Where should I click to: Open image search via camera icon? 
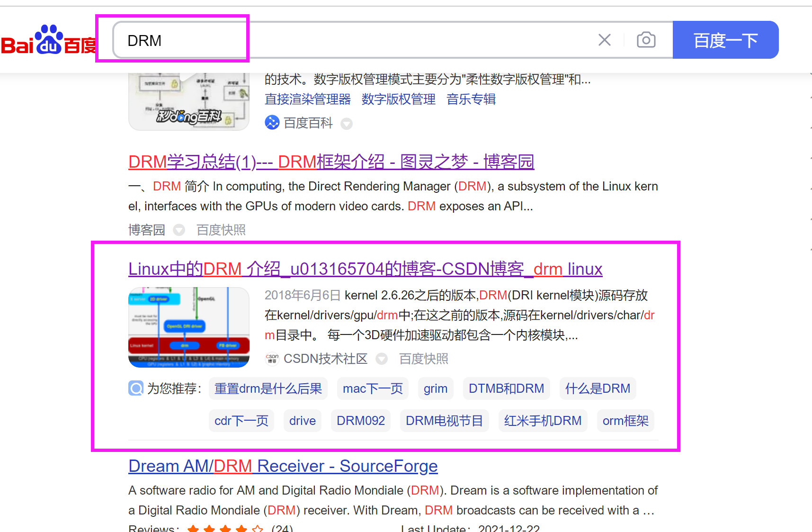coord(646,40)
